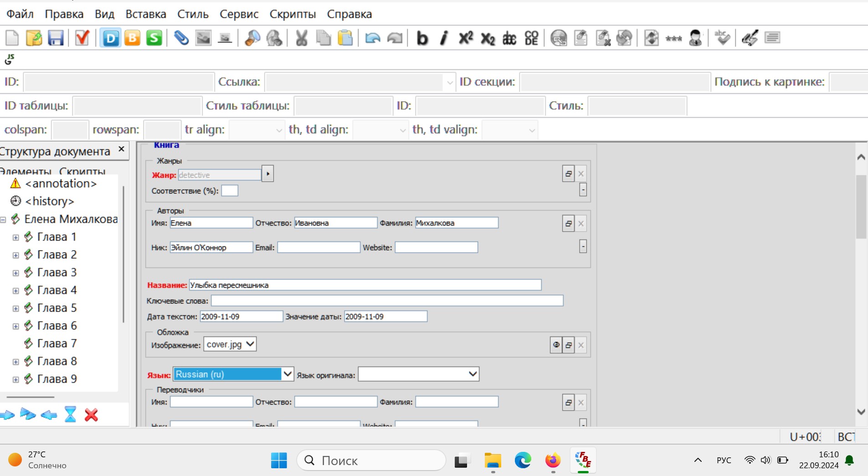Image resolution: width=868 pixels, height=476 pixels.
Task: Click the JS scripts icon below the toolbar
Action: coord(10,59)
